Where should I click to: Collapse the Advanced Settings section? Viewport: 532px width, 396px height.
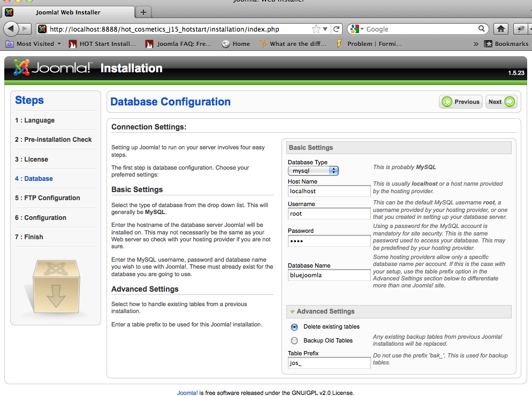coord(399,311)
